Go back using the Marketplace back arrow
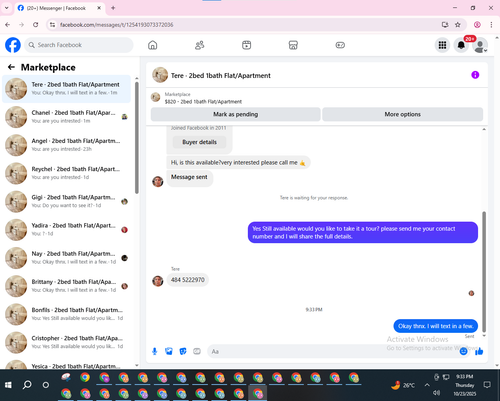The width and height of the screenshot is (500, 401). (11, 67)
